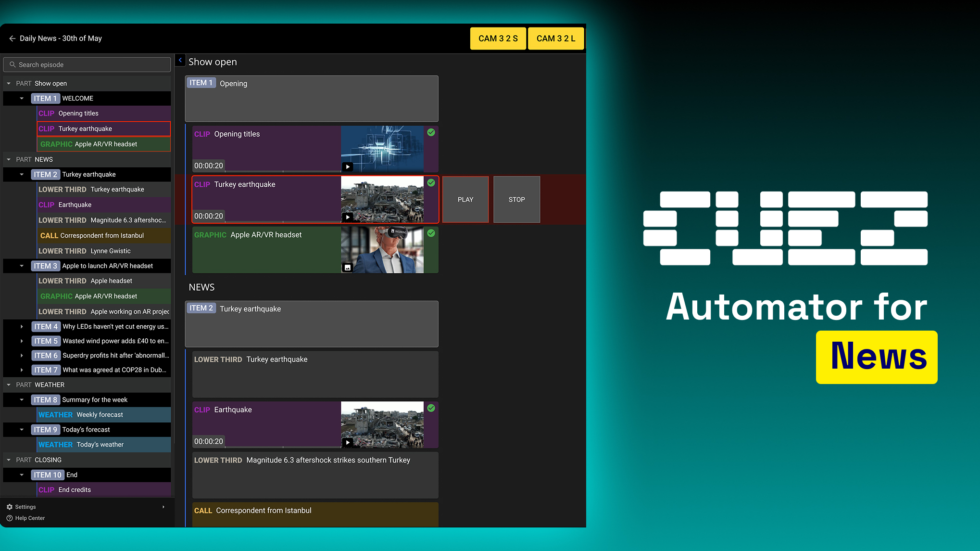The height and width of the screenshot is (551, 980).
Task: Click the PLAY button for Turkey earthquake
Action: tap(465, 199)
